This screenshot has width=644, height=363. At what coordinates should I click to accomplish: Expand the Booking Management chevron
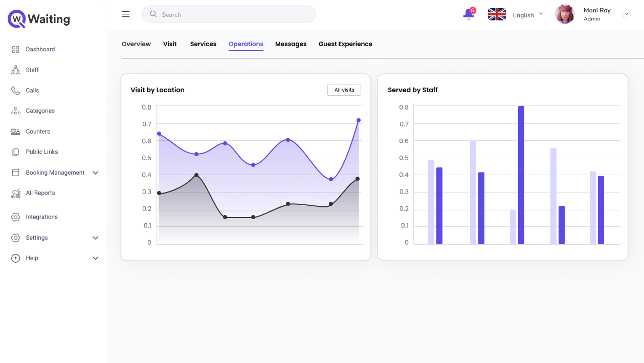(95, 173)
